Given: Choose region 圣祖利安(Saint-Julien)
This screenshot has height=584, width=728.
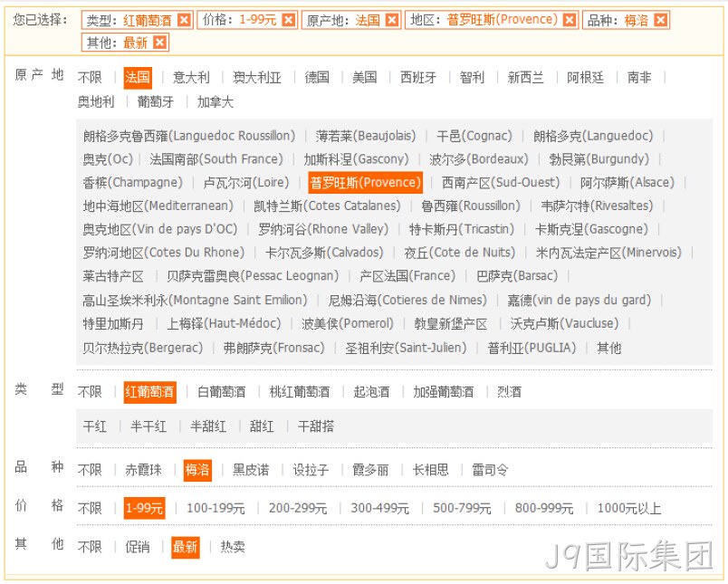Looking at the screenshot, I should tap(406, 348).
